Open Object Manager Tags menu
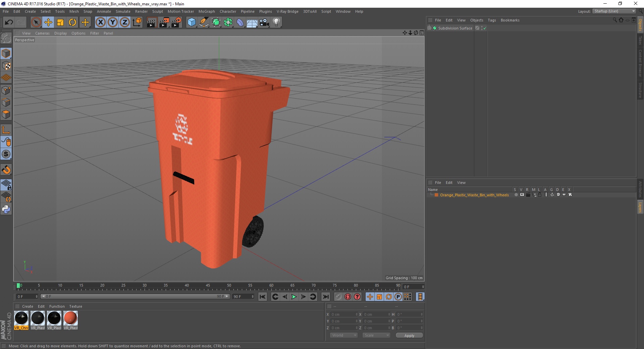This screenshot has height=349, width=644. [492, 20]
